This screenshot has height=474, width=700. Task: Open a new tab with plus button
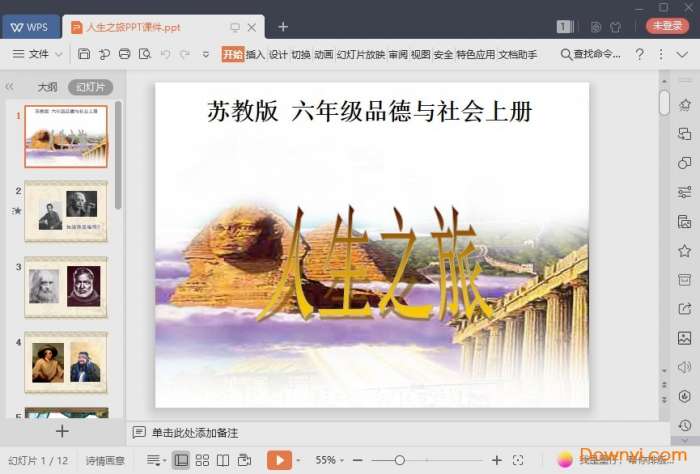(x=283, y=27)
